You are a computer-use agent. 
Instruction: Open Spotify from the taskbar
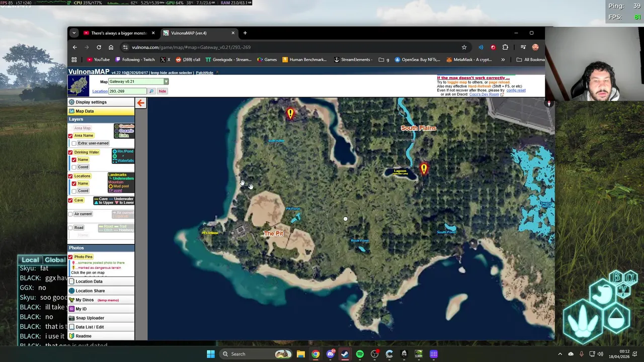tap(360, 354)
